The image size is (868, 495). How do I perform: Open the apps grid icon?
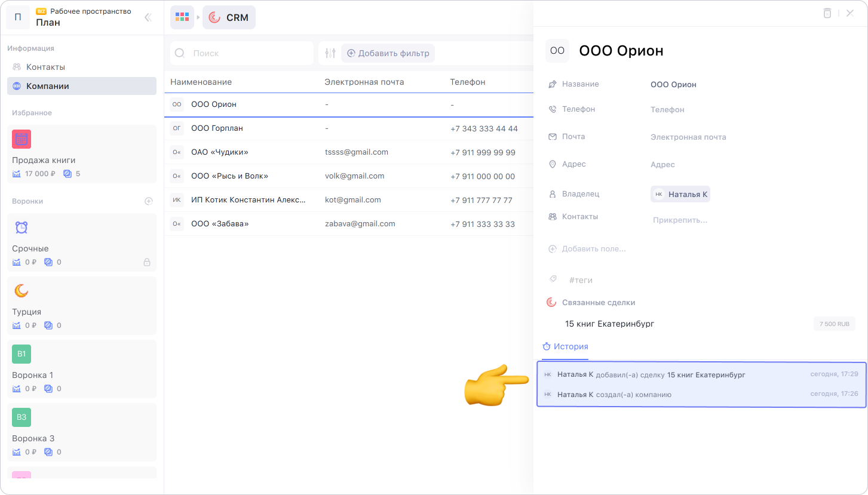(x=182, y=18)
